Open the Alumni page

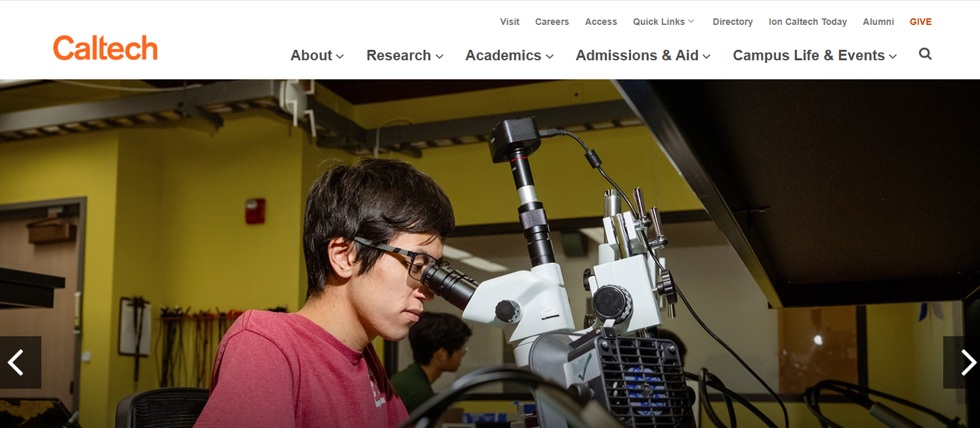coord(878,22)
